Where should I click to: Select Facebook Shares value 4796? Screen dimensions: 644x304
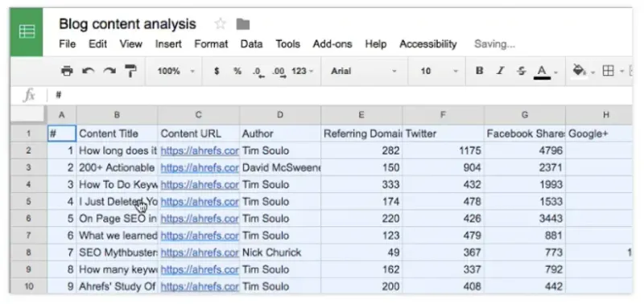point(525,150)
